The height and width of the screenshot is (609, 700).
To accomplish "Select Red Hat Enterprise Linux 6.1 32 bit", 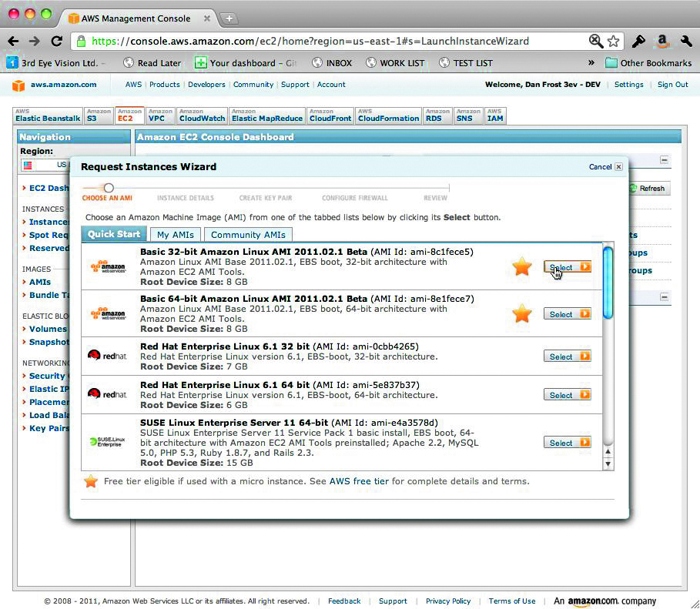I will pos(568,356).
